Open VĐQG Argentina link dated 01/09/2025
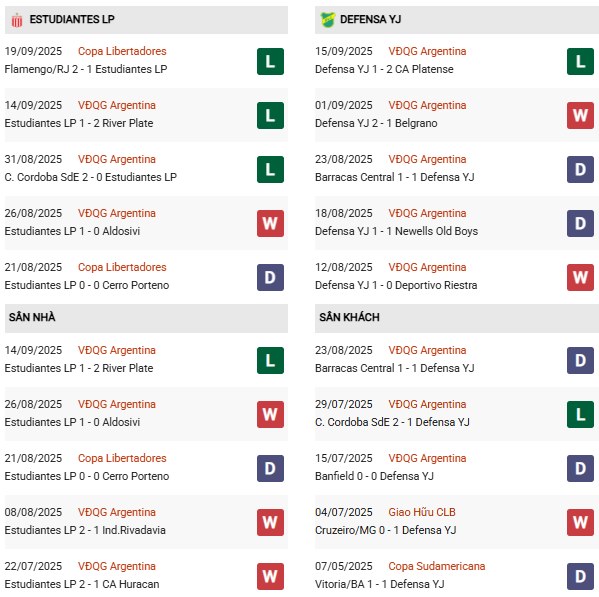Viewport: 599px width, 597px height. tap(427, 105)
